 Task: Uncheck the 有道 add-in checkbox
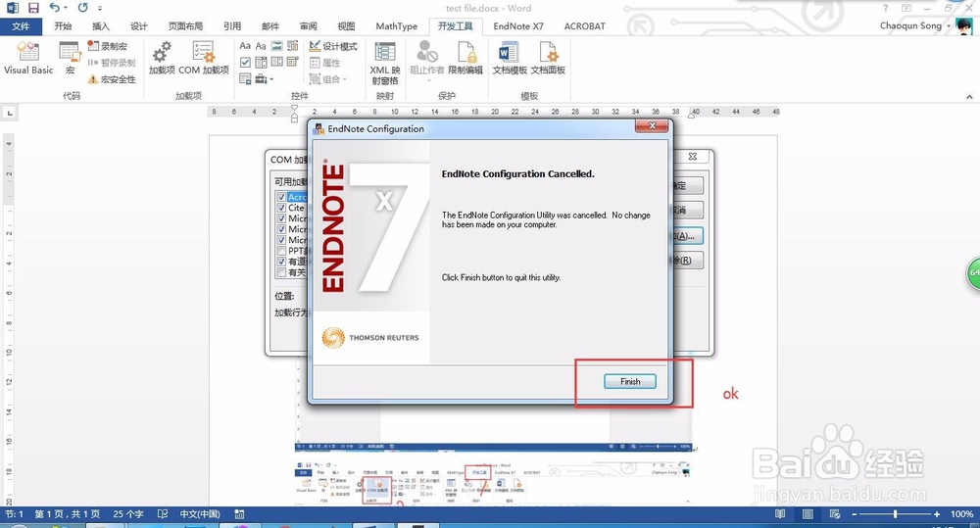point(281,262)
